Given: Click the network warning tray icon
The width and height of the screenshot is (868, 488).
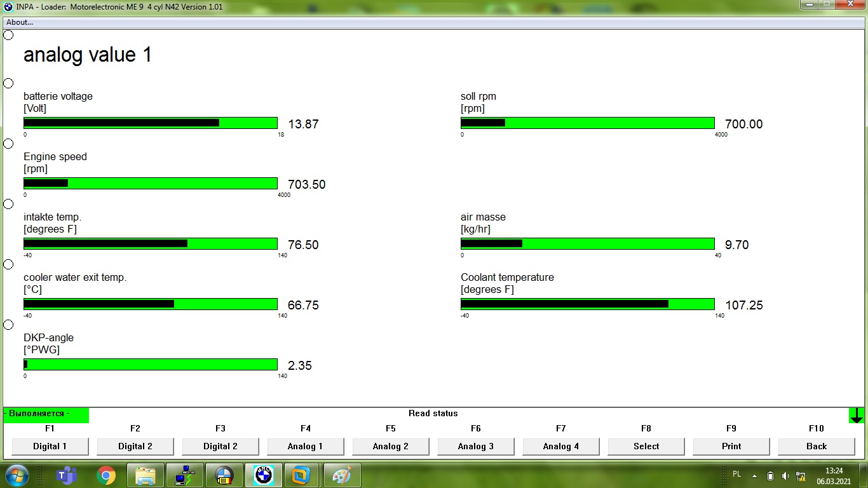Looking at the screenshot, I should coord(800,475).
